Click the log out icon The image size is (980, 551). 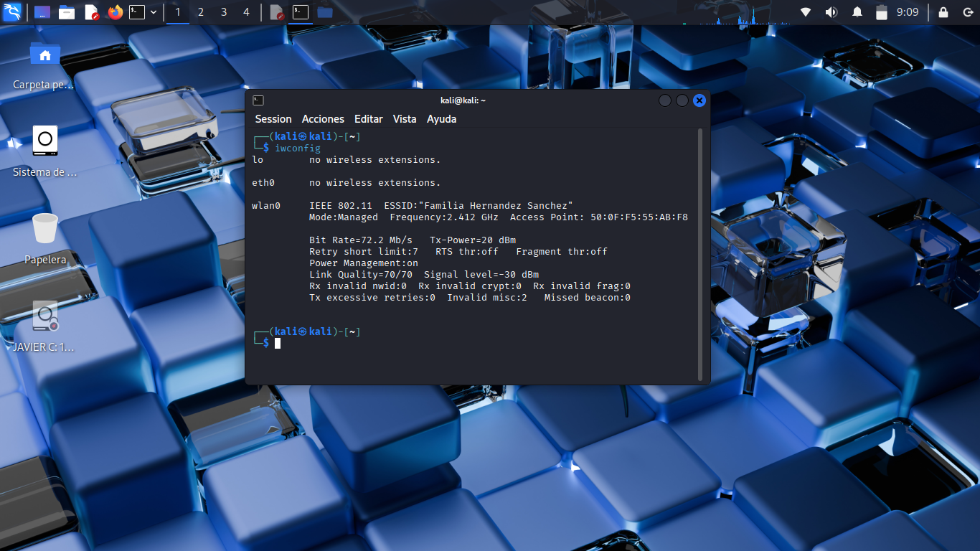tap(966, 12)
